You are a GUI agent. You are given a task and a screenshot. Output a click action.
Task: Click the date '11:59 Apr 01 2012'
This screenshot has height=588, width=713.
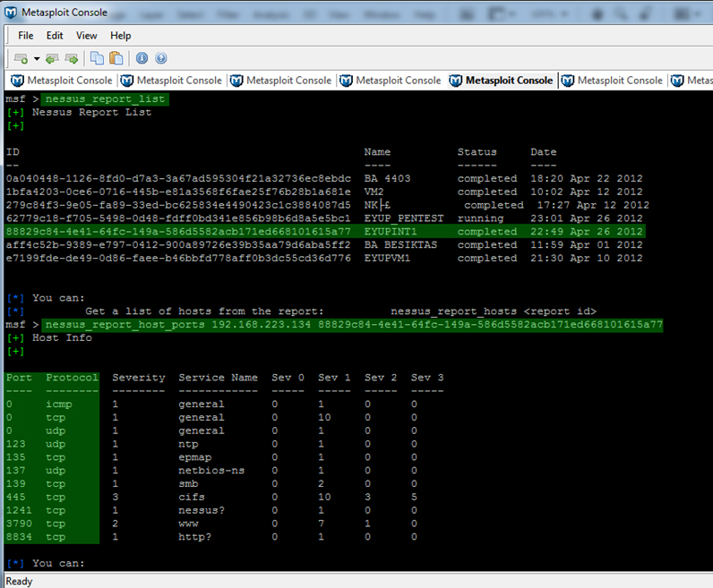click(587, 245)
